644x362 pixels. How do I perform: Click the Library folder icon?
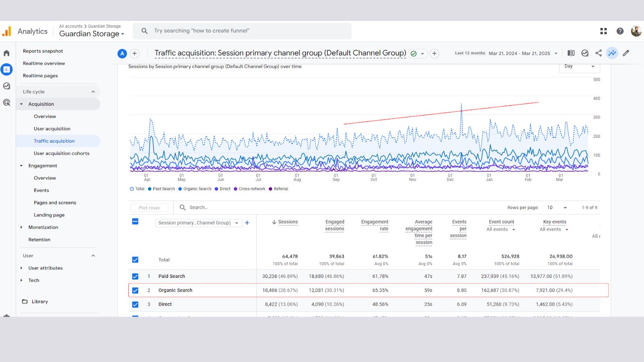tap(25, 302)
